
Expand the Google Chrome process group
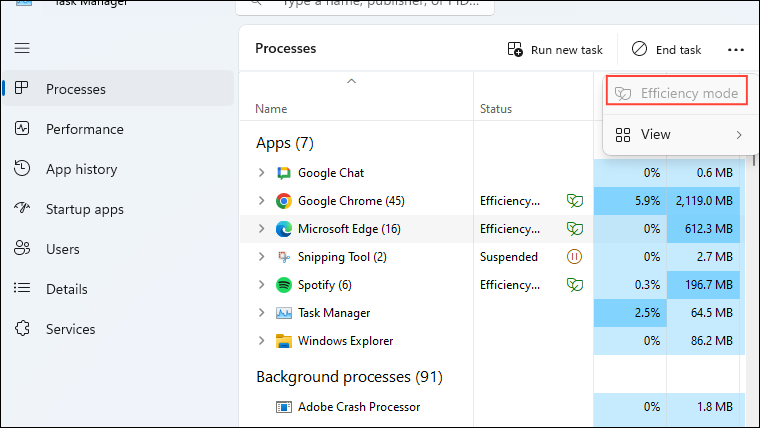click(262, 201)
